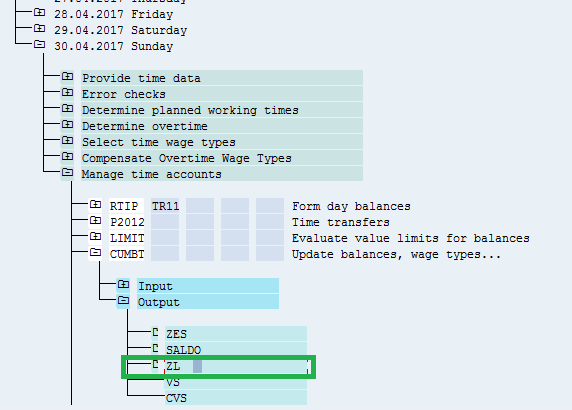The width and height of the screenshot is (572, 410).
Task: Click the TR11 parameter of RTIP
Action: click(166, 206)
